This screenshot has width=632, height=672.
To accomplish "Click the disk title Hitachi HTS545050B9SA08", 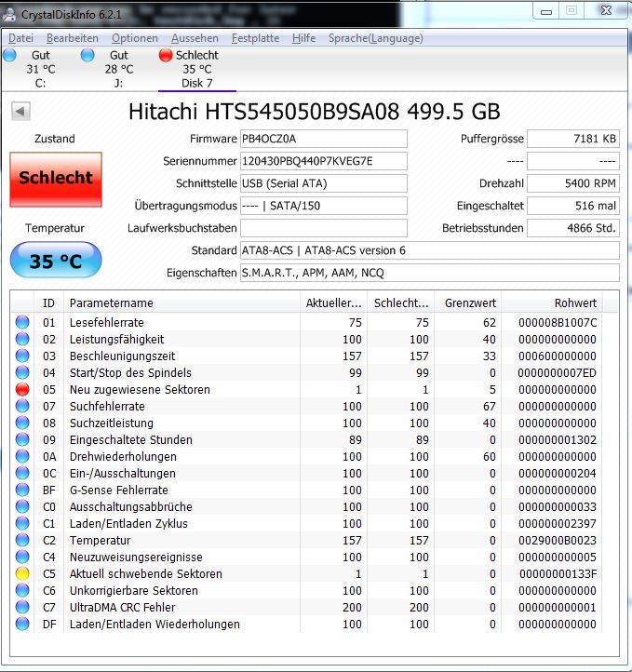I will 314,112.
